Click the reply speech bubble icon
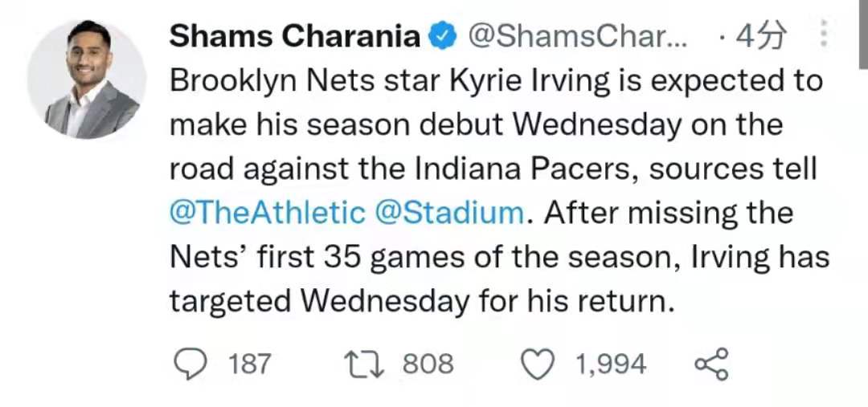Screen dimensions: 868x407 point(190,364)
